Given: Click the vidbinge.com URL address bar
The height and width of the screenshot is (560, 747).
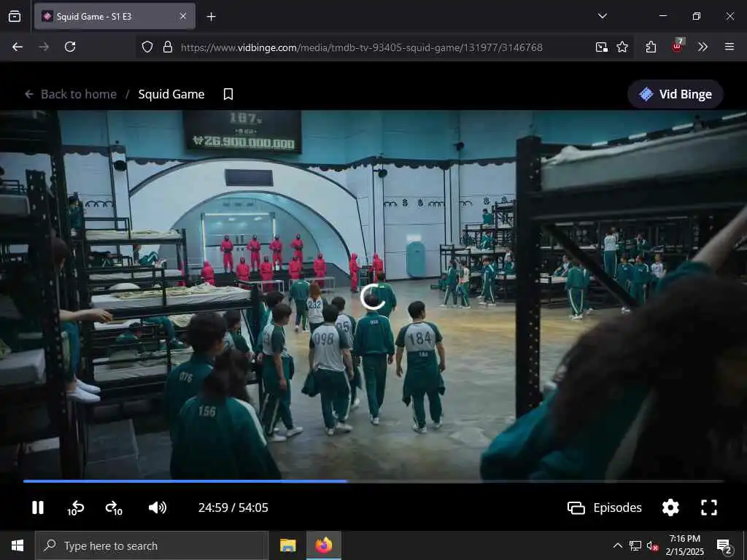Looking at the screenshot, I should point(361,47).
